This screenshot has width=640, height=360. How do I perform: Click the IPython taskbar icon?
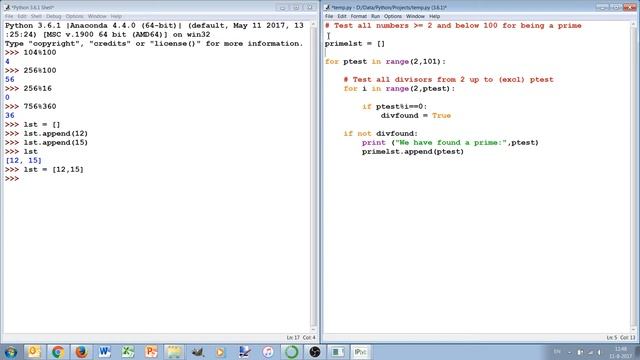pyautogui.click(x=361, y=352)
